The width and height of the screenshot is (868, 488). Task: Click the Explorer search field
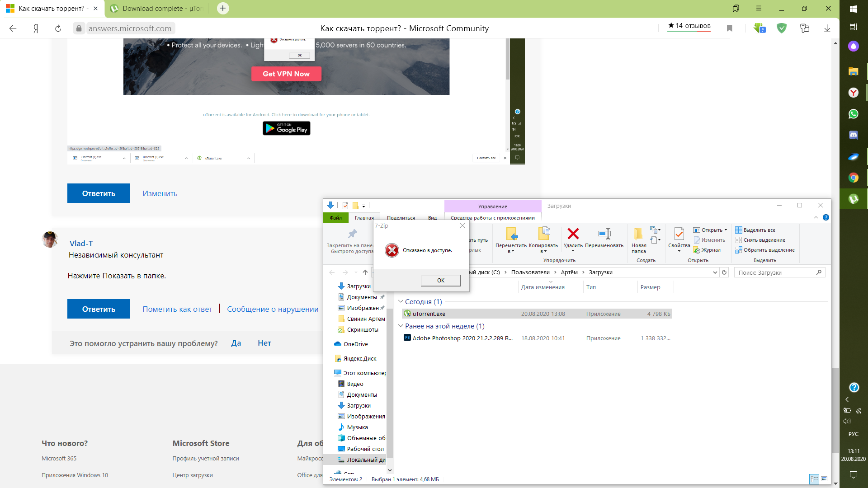(779, 272)
